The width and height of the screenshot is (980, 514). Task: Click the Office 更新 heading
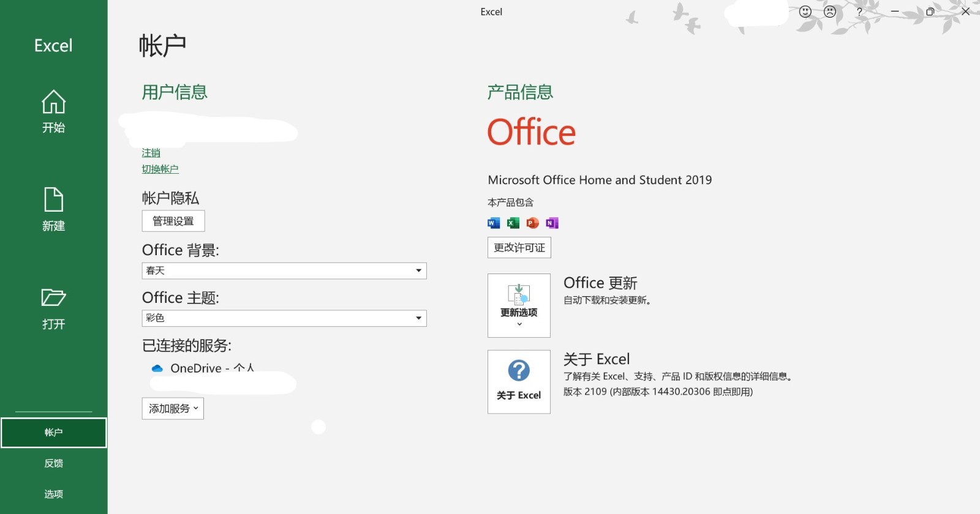600,283
